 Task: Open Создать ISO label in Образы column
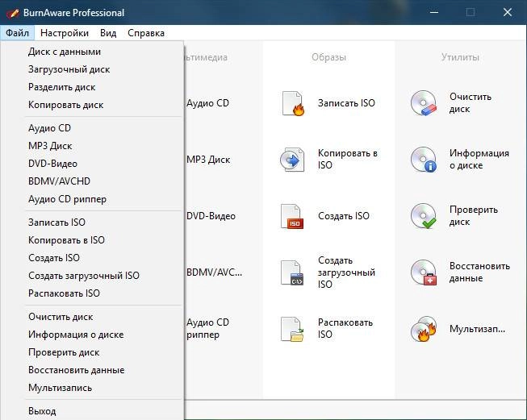[x=344, y=216]
